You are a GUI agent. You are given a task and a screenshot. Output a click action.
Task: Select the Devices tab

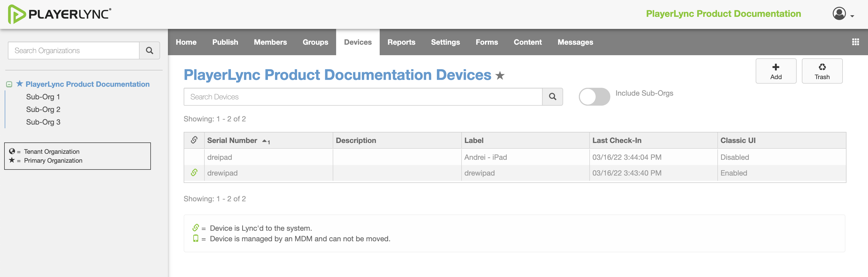click(358, 42)
